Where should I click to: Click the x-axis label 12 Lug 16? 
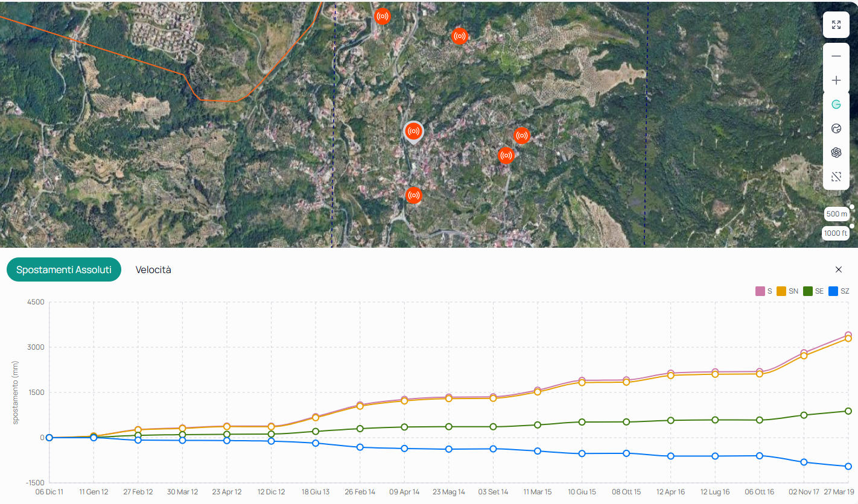(x=715, y=492)
